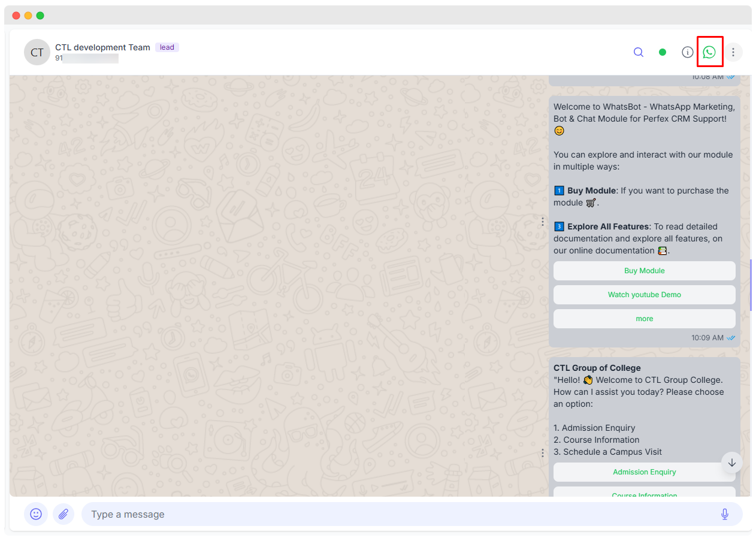Open the three-dot header menu
The image size is (756, 541).
click(733, 52)
